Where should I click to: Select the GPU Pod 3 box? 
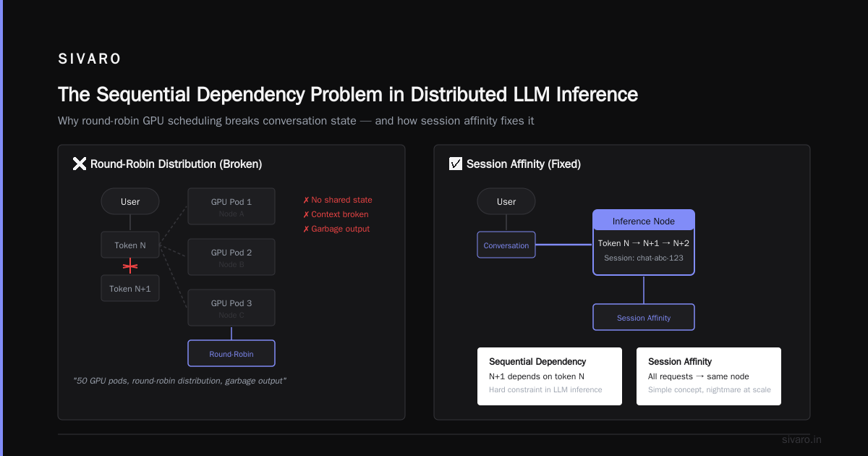click(x=231, y=308)
